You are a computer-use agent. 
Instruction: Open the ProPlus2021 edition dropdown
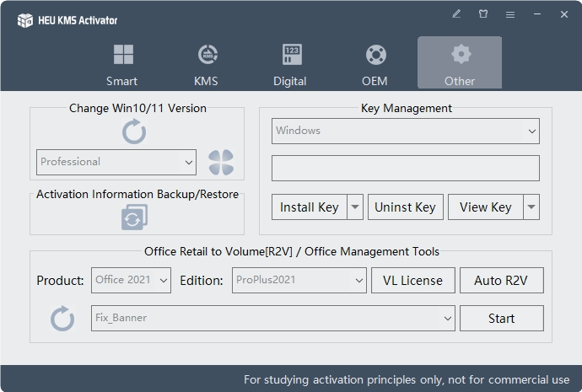[299, 281]
